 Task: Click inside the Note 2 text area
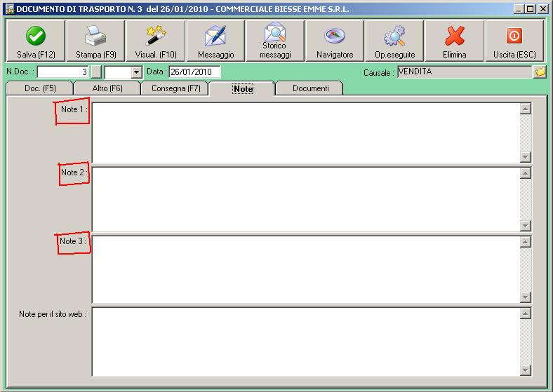[x=306, y=200]
